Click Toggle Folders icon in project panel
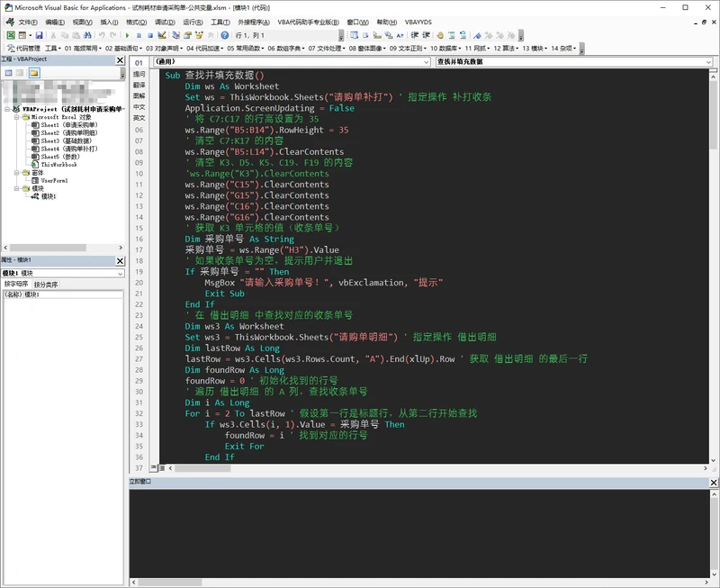 34,73
